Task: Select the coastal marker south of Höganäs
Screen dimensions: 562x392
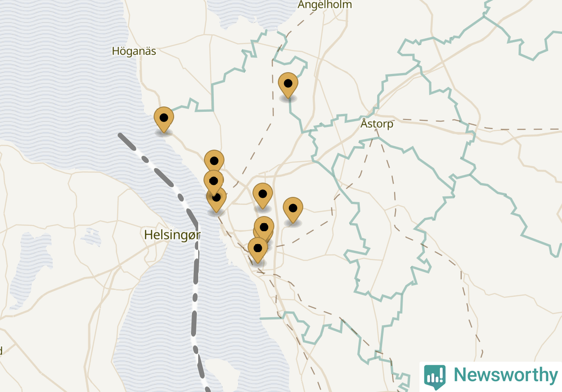Action: coord(164,120)
